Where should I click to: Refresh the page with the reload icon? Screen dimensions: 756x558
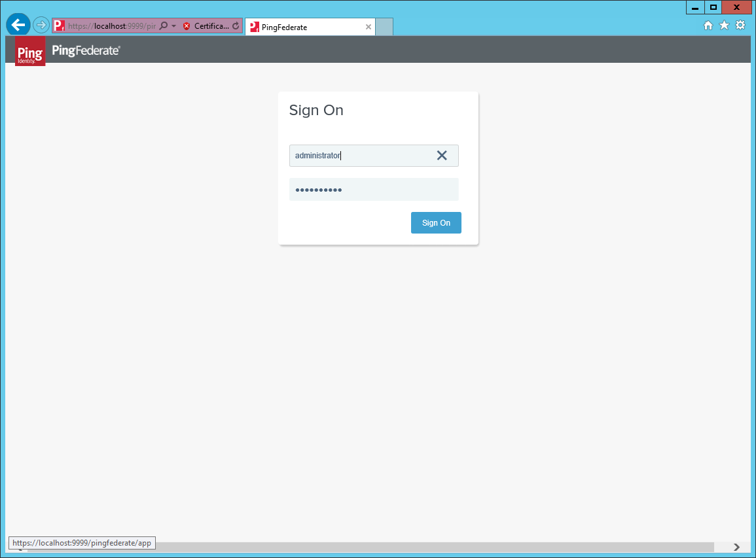coord(236,26)
